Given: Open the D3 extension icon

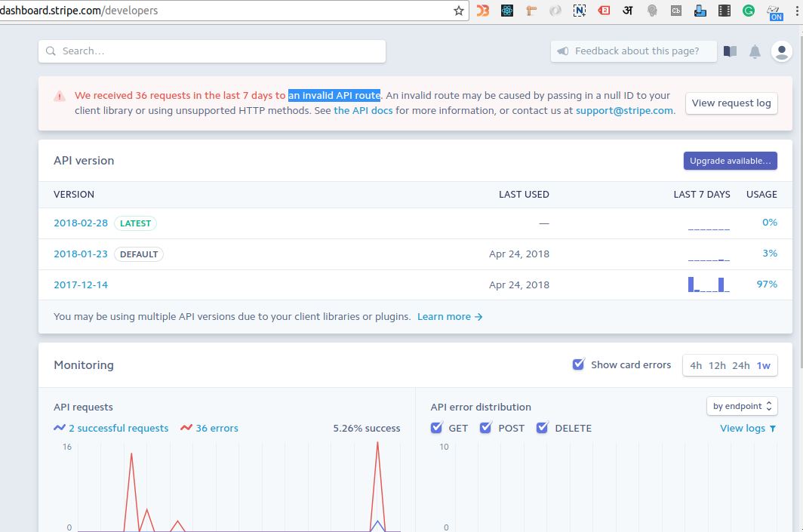Looking at the screenshot, I should pyautogui.click(x=482, y=11).
